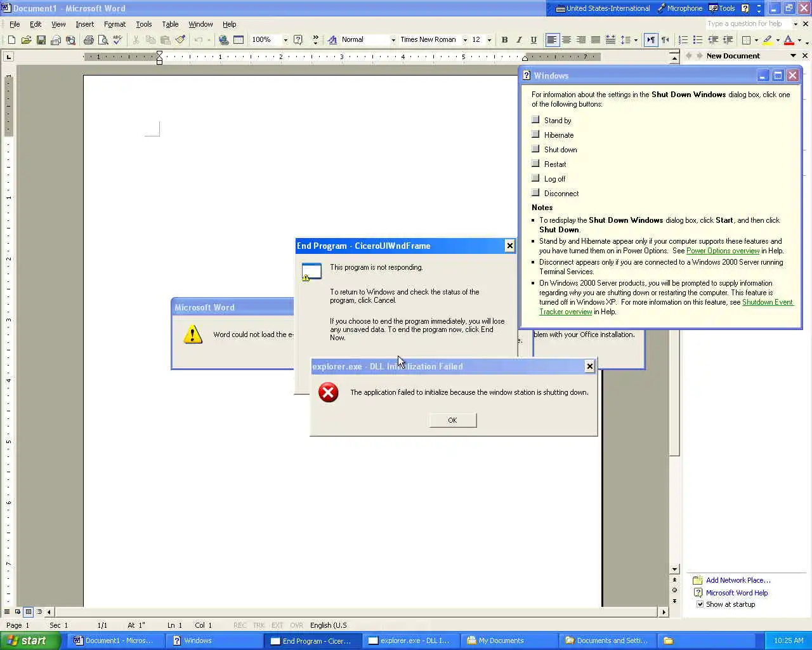Increase the paragraph indent
The image size is (812, 650).
point(728,40)
